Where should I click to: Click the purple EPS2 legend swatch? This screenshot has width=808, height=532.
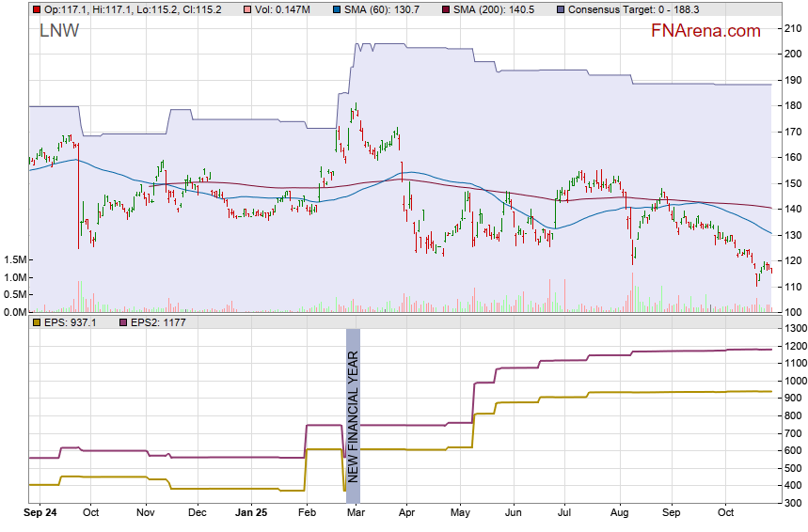point(119,322)
